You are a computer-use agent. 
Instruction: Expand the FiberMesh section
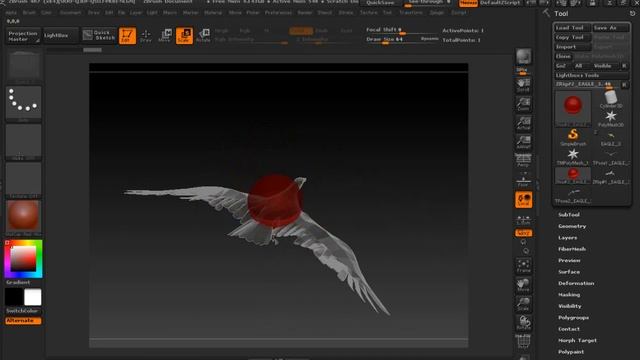(572, 249)
